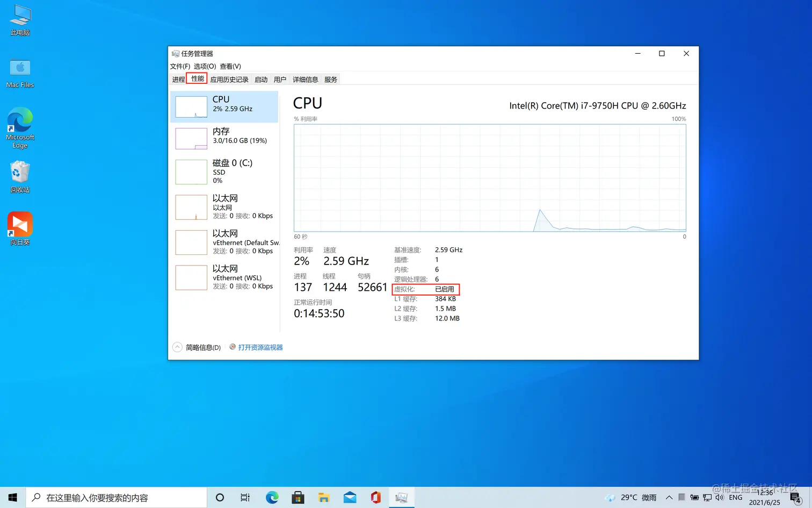Viewport: 812px width, 508px height.
Task: Click the volume speaker tray icon
Action: pyautogui.click(x=720, y=498)
